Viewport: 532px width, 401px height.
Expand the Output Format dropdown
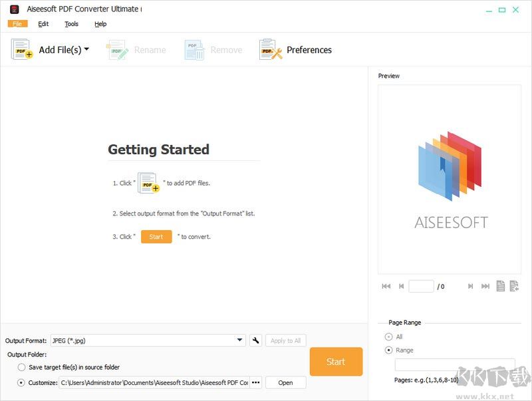click(x=240, y=340)
